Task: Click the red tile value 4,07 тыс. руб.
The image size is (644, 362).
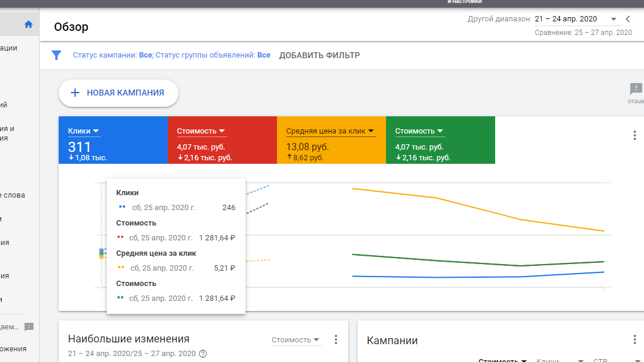Action: [x=201, y=147]
